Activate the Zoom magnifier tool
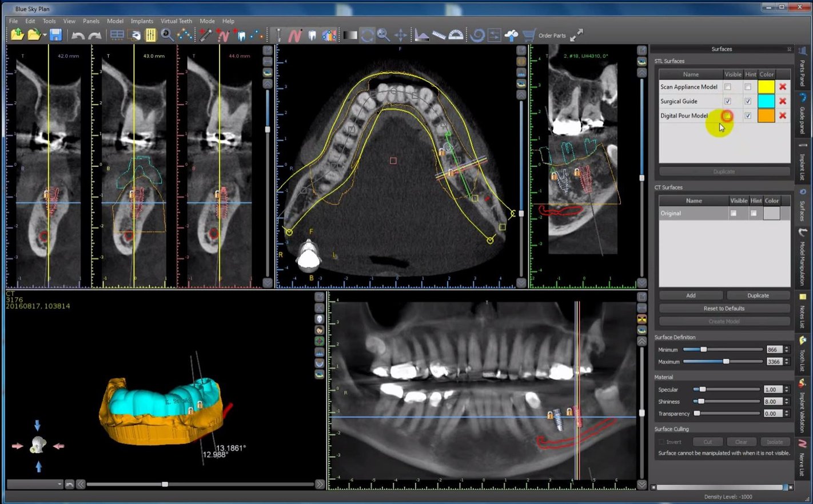The width and height of the screenshot is (813, 504). point(384,35)
